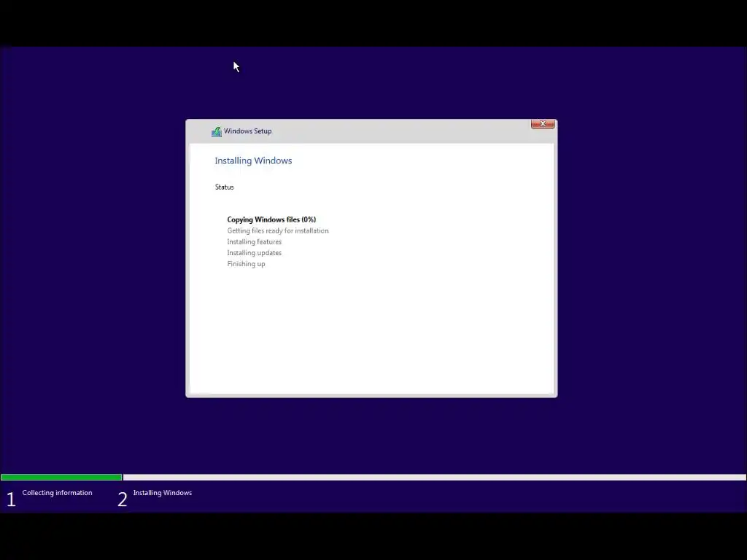This screenshot has height=560, width=747.
Task: Select the 'Installing features' status line
Action: click(255, 242)
